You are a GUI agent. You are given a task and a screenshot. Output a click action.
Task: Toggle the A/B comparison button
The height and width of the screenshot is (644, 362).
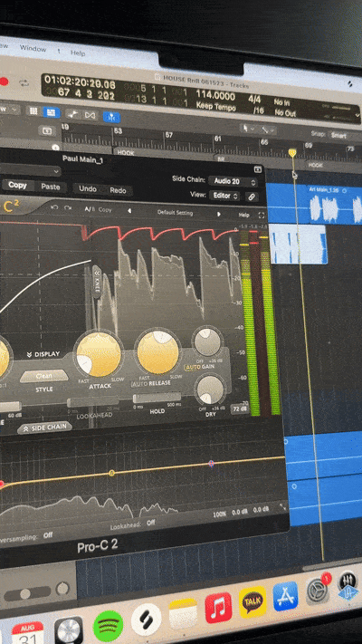(x=89, y=209)
